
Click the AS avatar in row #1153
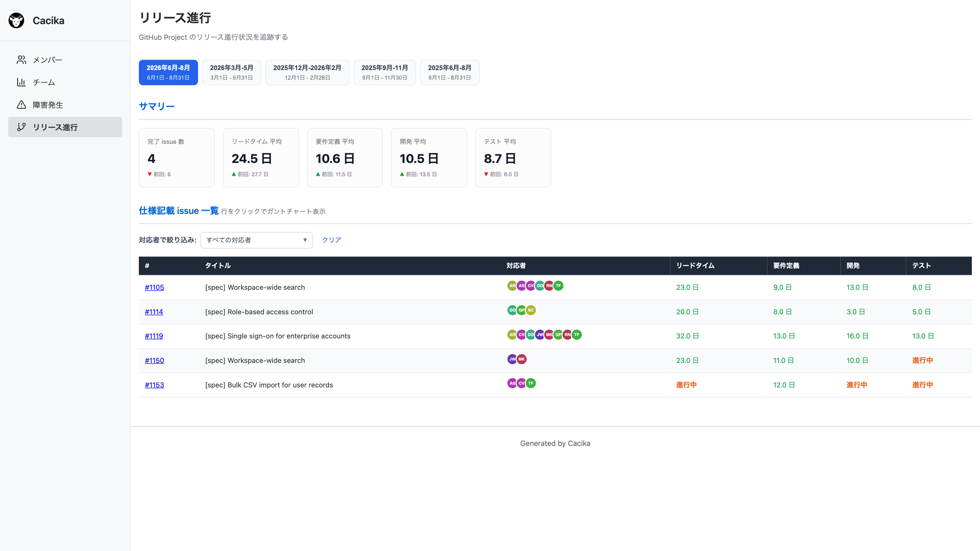point(512,383)
